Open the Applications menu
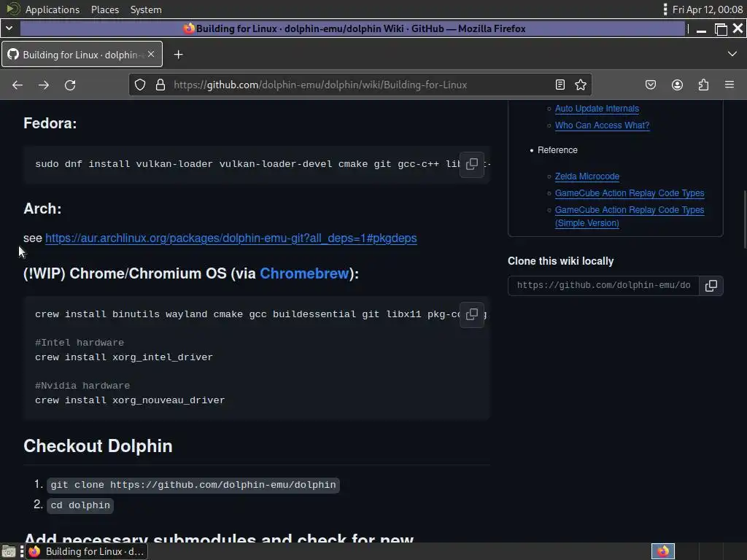 tap(53, 9)
